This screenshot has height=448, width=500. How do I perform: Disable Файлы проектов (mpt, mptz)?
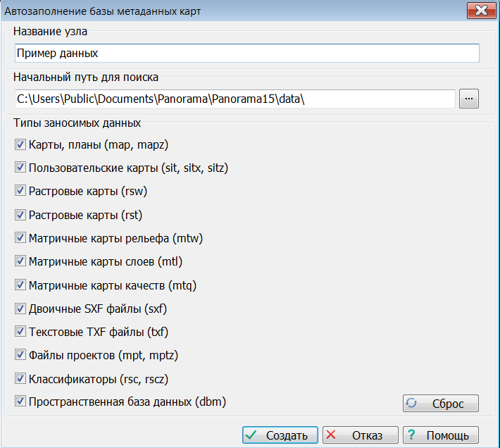click(20, 355)
